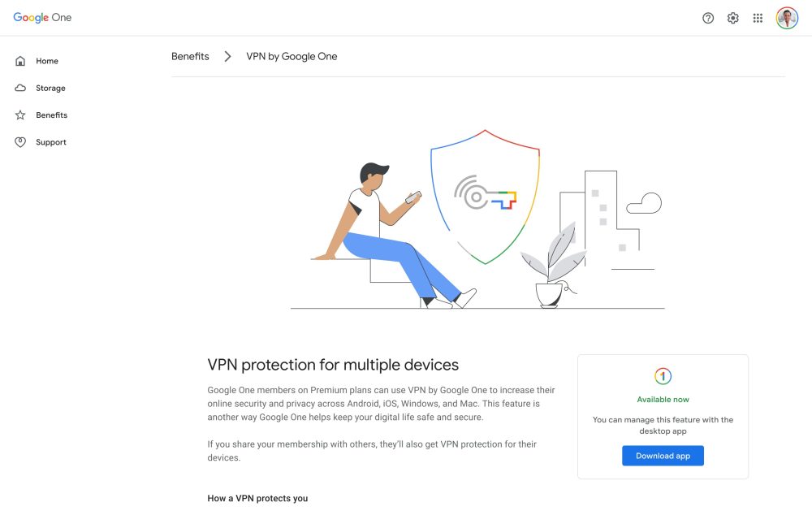Viewport: 812px width, 511px height.
Task: Open Support in the sidebar menu
Action: [x=51, y=142]
